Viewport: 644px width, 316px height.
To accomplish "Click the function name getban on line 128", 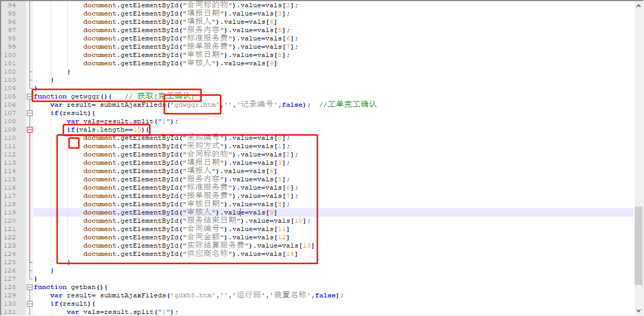I will pos(84,287).
